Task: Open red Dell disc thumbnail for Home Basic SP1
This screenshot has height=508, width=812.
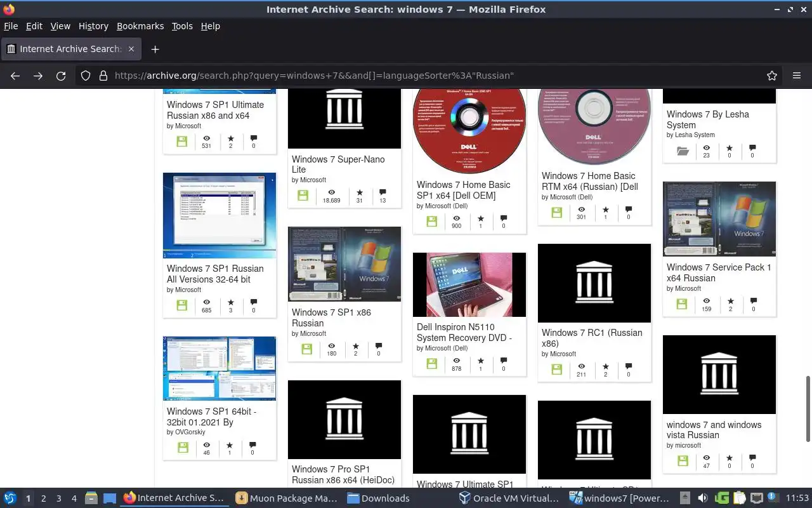Action: tap(469, 131)
